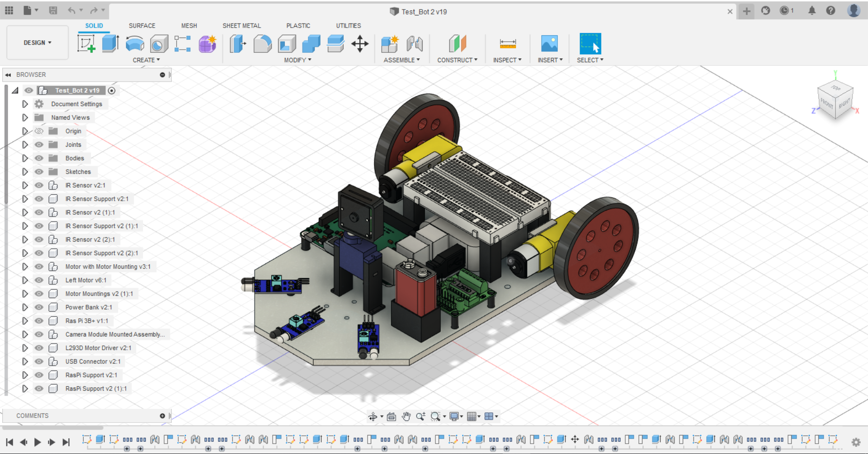This screenshot has width=868, height=454.
Task: Click the Pan tool in navigation bar
Action: tap(406, 417)
